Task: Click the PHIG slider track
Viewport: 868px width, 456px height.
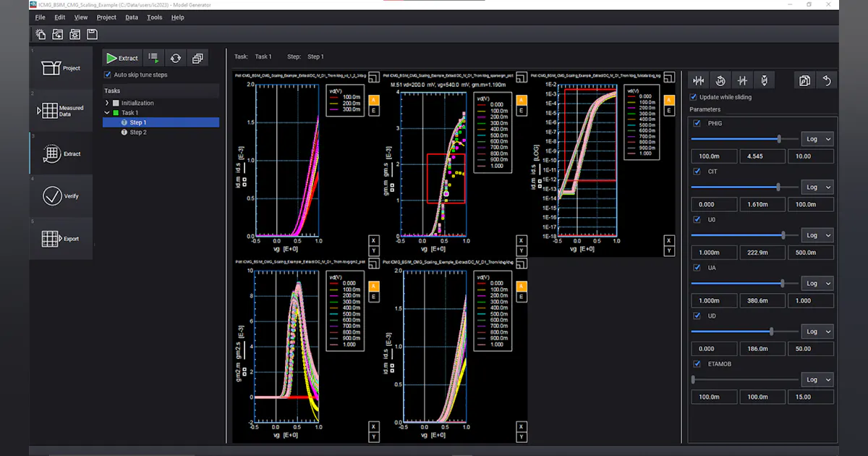Action: (744, 138)
